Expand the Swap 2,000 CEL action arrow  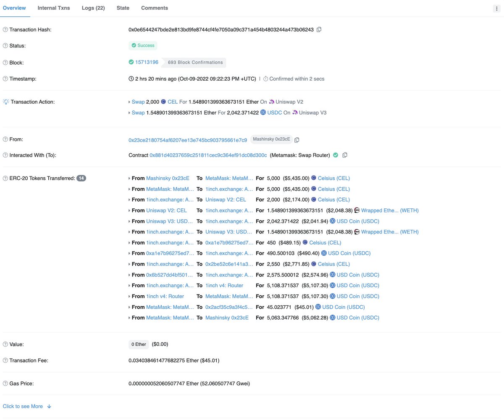click(x=129, y=102)
